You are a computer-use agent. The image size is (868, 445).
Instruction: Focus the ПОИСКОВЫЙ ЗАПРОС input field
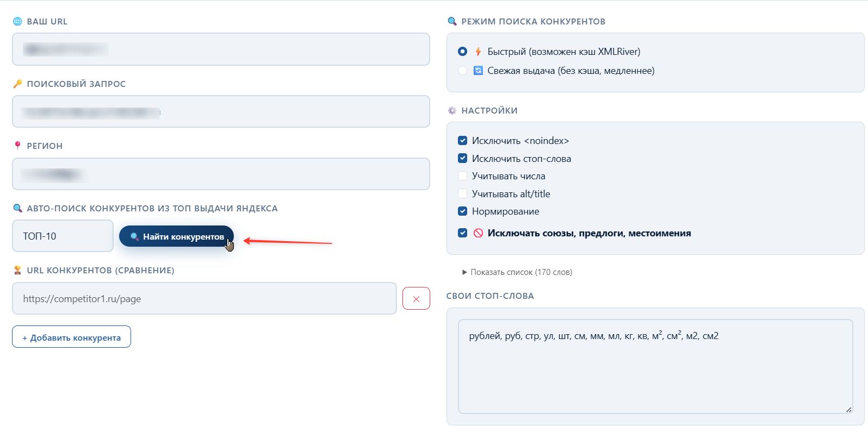(x=221, y=111)
